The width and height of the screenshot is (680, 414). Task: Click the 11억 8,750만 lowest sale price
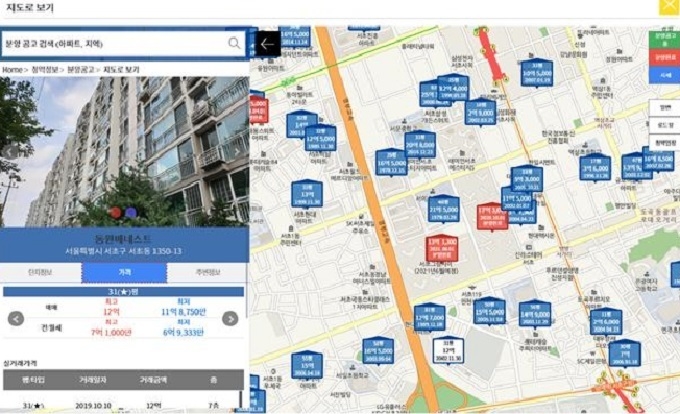[x=184, y=312]
